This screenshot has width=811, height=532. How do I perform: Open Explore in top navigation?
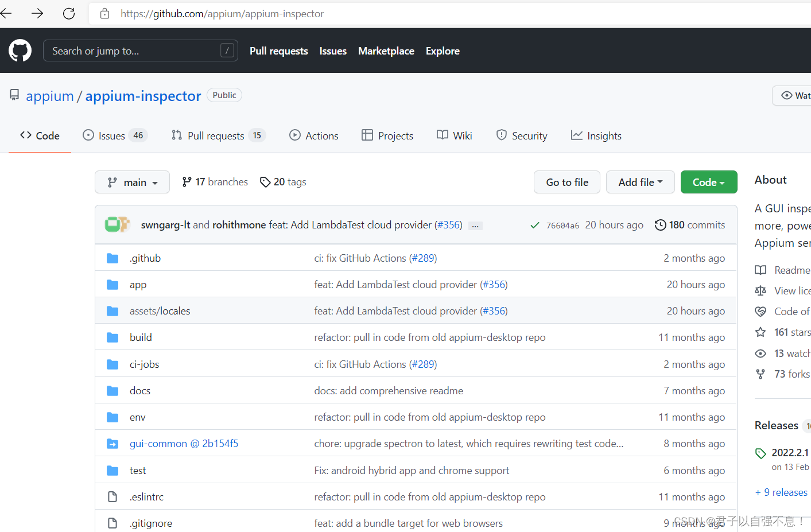point(443,51)
